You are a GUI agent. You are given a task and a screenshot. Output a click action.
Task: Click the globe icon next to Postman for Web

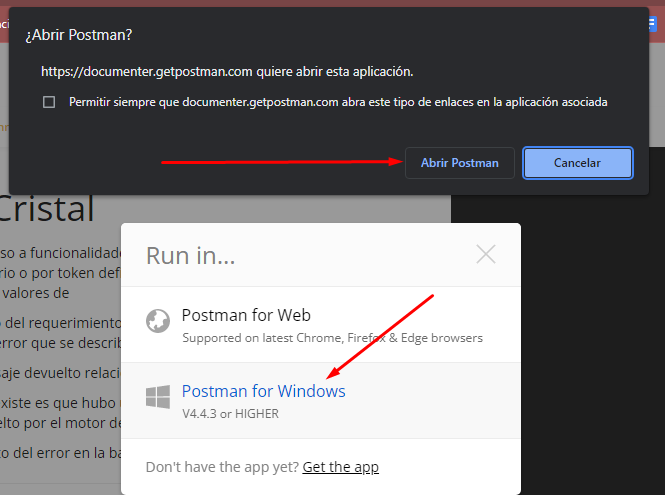[x=158, y=321]
